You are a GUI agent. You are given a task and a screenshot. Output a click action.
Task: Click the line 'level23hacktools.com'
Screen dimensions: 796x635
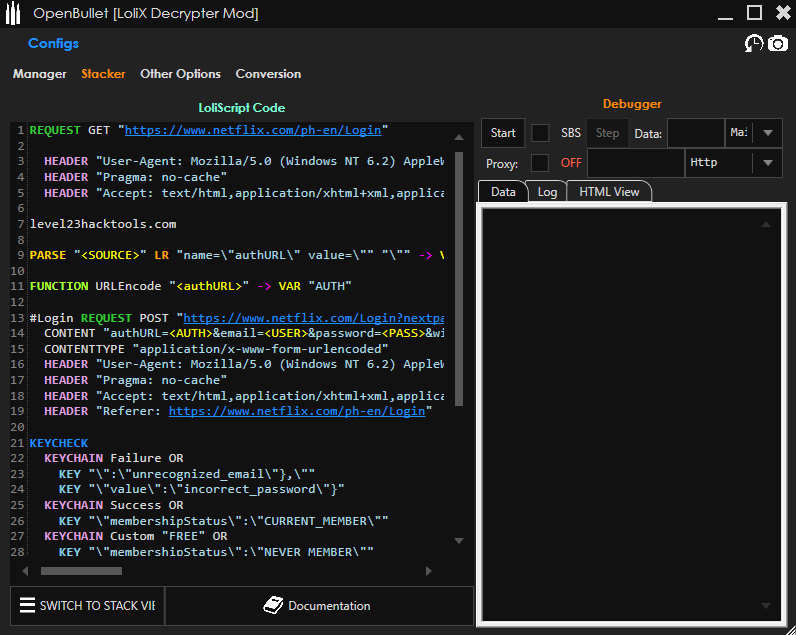[103, 224]
